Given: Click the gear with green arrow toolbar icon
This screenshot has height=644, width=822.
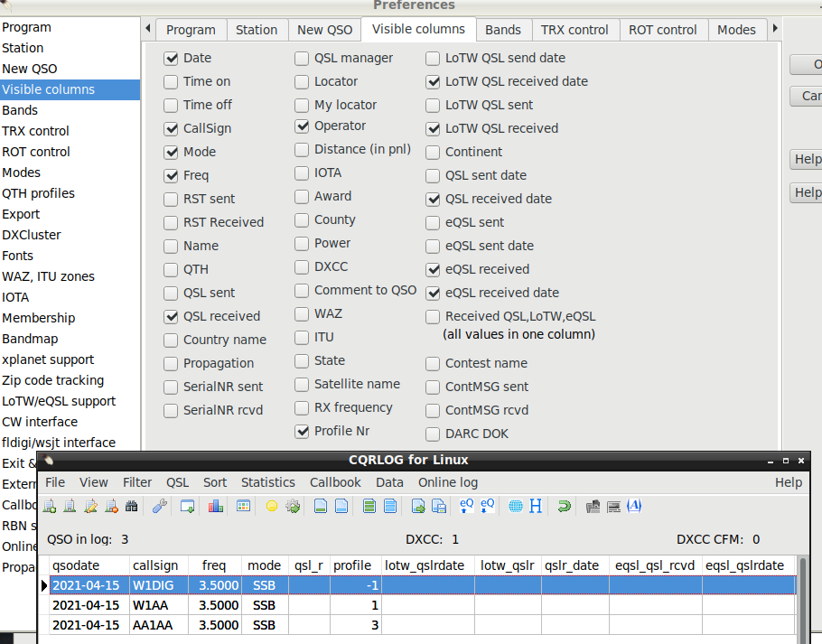Looking at the screenshot, I should 293,506.
